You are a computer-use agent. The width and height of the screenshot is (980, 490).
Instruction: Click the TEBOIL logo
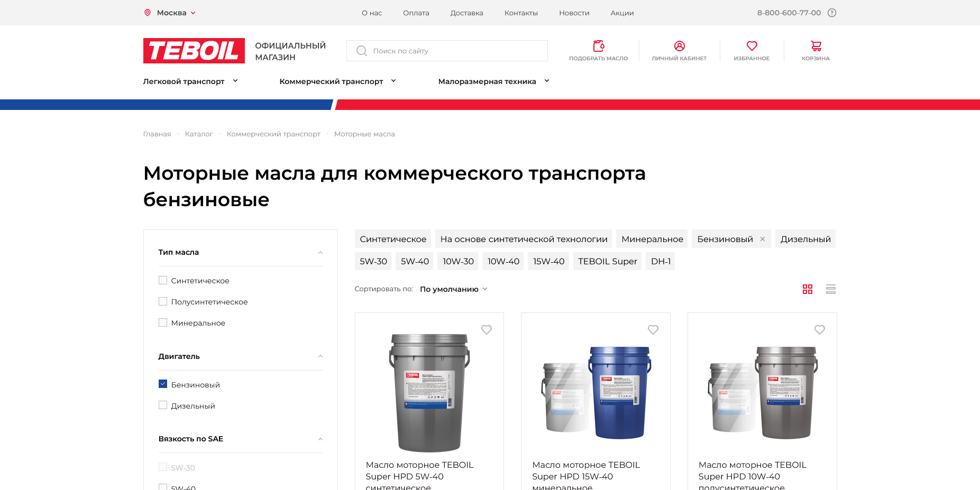click(194, 51)
